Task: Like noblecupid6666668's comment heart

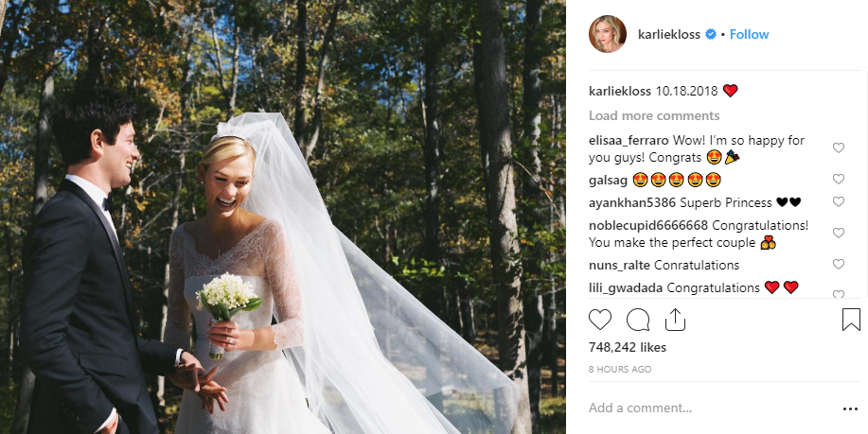Action: pyautogui.click(x=838, y=233)
